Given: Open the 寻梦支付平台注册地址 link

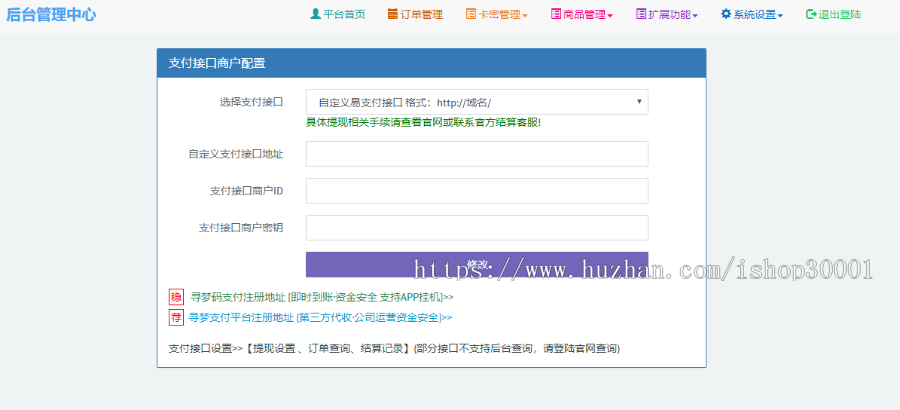Looking at the screenshot, I should coord(320,317).
